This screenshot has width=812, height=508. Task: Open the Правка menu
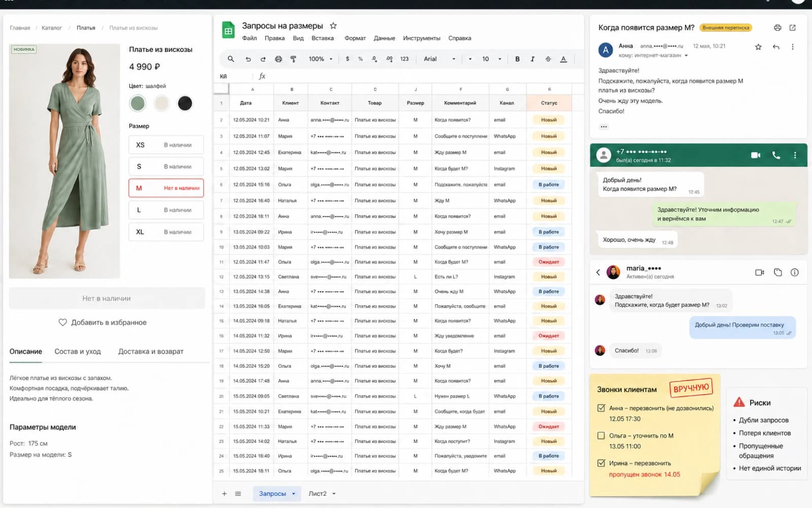pos(275,38)
